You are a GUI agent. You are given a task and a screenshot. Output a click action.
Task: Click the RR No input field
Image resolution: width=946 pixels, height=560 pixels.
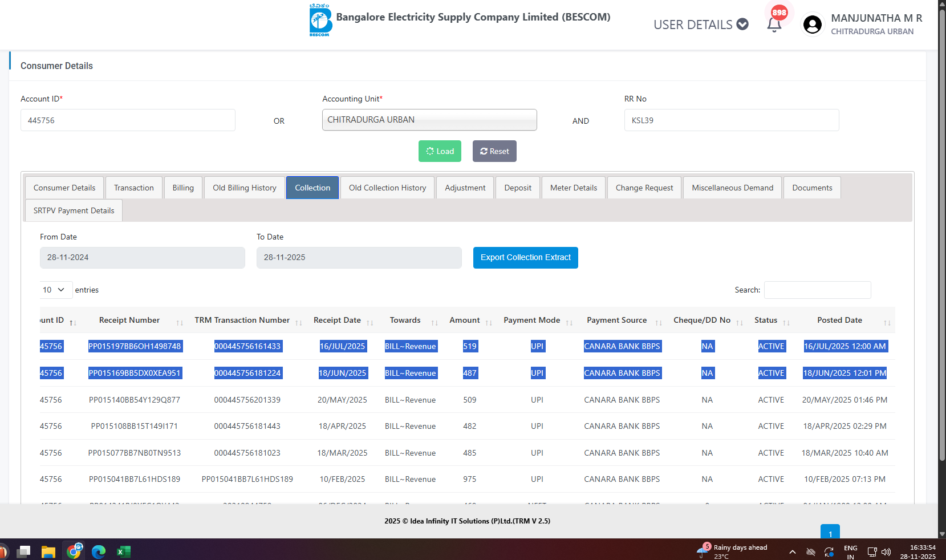click(x=732, y=120)
